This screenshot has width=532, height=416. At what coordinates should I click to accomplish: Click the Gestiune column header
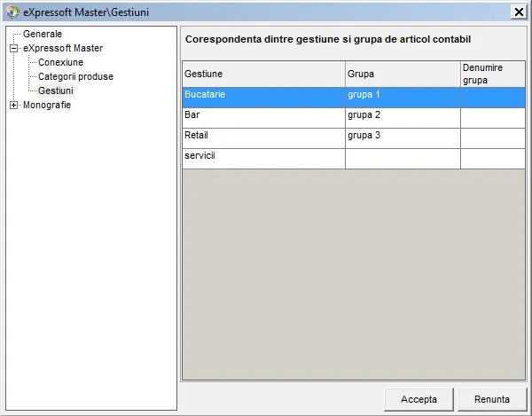point(263,74)
